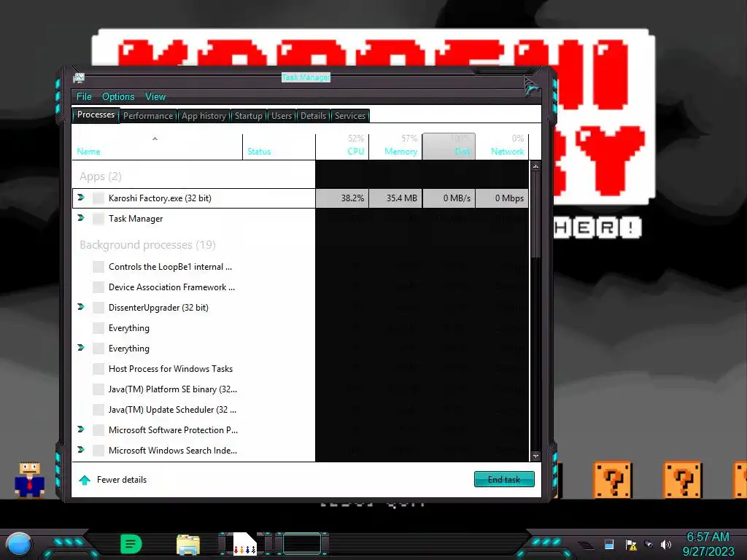The height and width of the screenshot is (560, 747).
Task: Click the End task button
Action: 504,480
